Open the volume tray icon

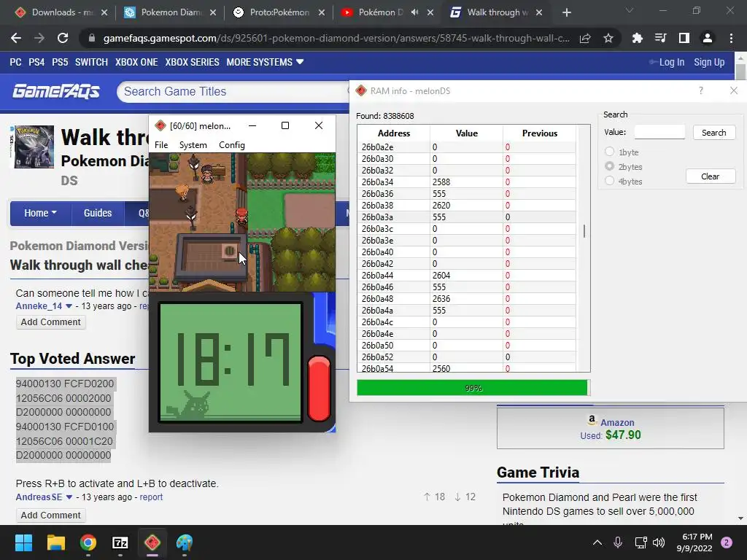tap(659, 542)
